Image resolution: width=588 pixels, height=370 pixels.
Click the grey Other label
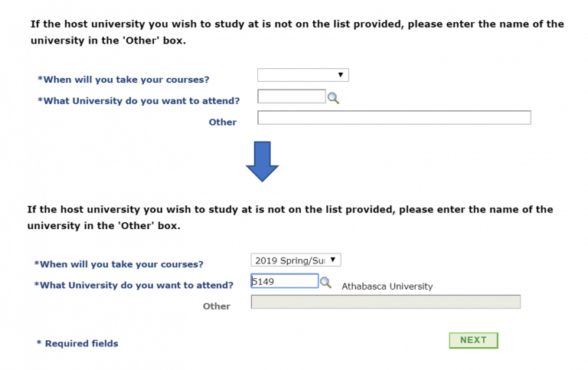pyautogui.click(x=216, y=306)
